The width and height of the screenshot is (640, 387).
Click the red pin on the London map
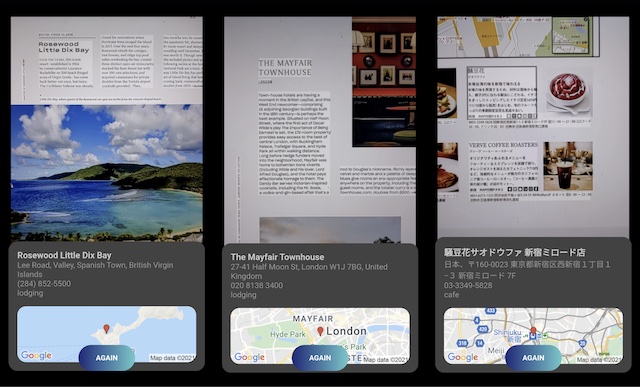(320, 331)
